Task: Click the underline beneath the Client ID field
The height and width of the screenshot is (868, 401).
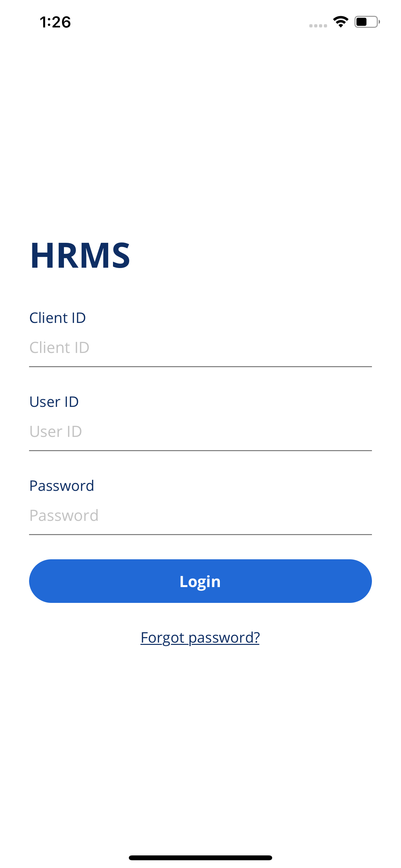Action: (200, 367)
